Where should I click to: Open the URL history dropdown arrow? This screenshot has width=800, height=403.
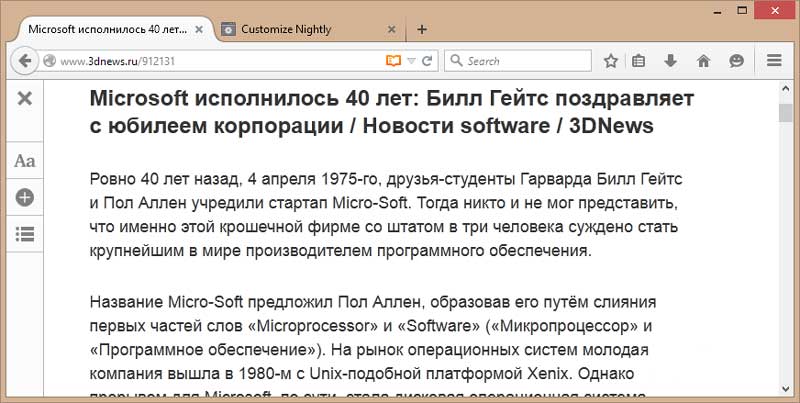411,61
